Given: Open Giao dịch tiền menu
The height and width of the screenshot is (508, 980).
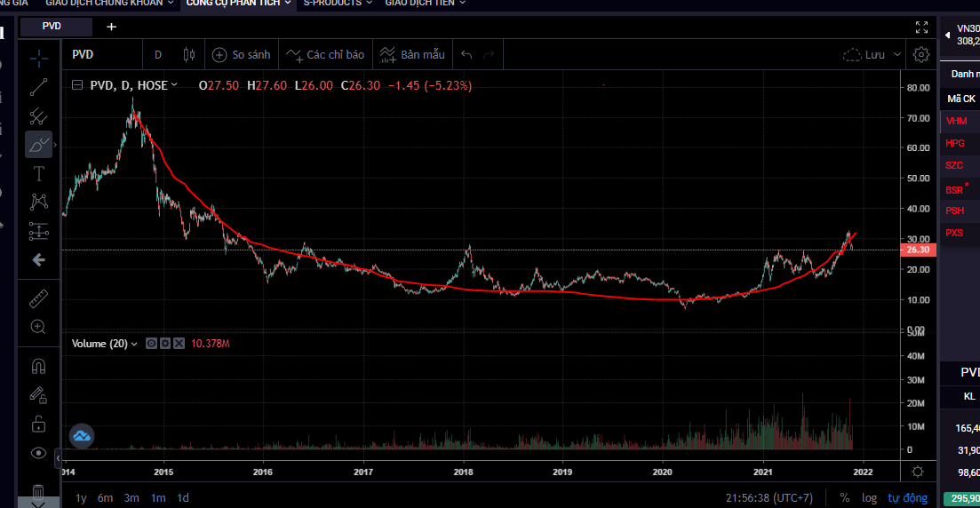Looking at the screenshot, I should click(x=425, y=4).
